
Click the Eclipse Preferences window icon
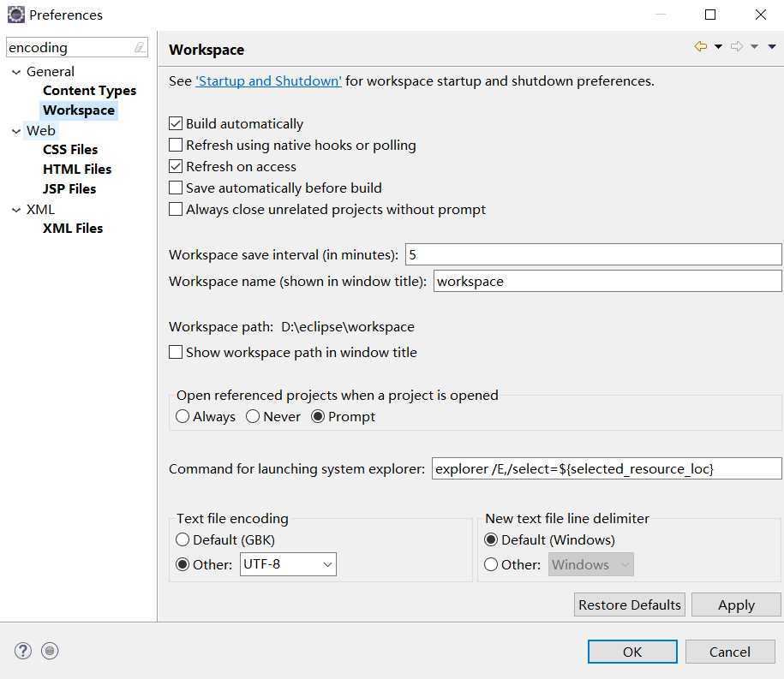click(x=15, y=15)
